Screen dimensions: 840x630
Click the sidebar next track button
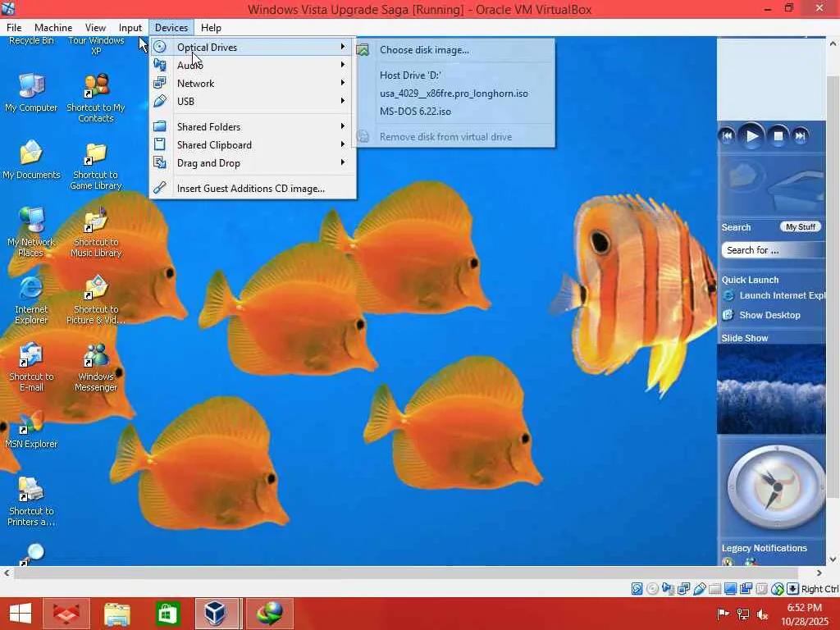tap(800, 136)
